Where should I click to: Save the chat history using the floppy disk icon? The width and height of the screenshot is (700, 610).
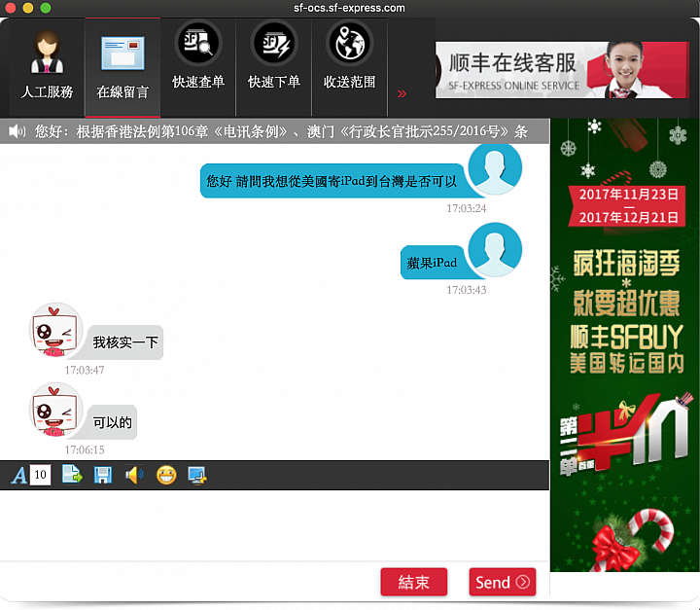[103, 475]
